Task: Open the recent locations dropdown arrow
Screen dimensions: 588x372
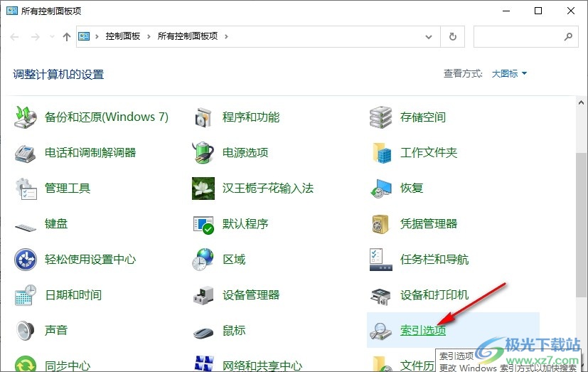Action: pos(52,36)
